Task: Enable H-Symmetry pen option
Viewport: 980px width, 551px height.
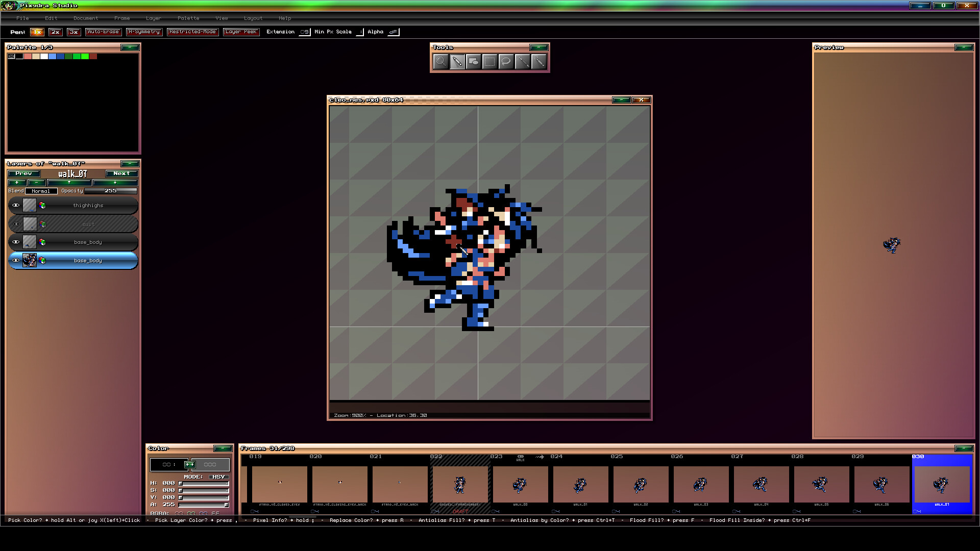Action: click(144, 32)
